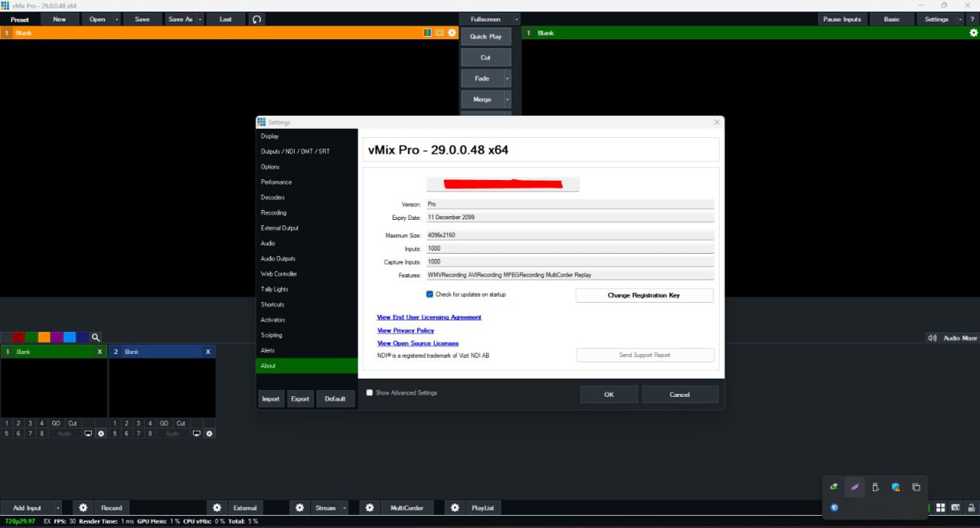Viewport: 980px width, 528px height.
Task: Click the USB safely remove tray icon
Action: pos(875,487)
